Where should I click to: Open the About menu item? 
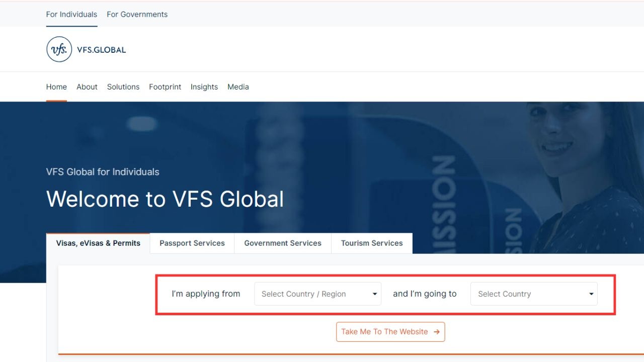[x=87, y=87]
